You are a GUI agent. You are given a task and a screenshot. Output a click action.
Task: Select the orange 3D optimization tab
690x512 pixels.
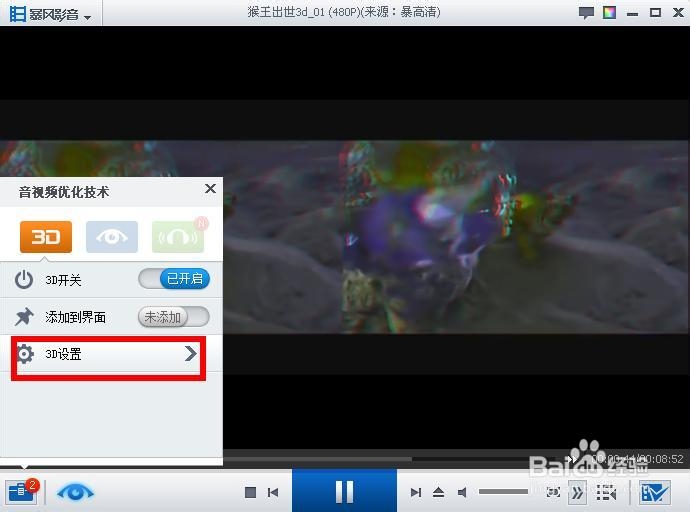click(46, 237)
